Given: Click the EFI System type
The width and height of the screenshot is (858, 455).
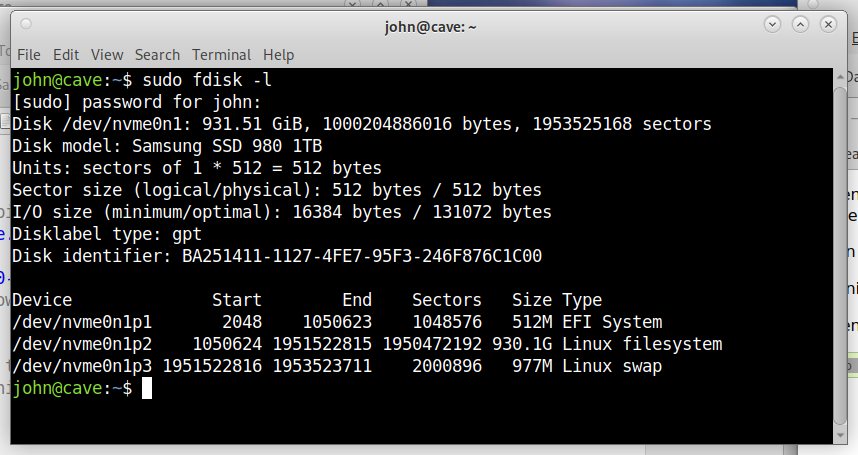Looking at the screenshot, I should click(612, 322).
